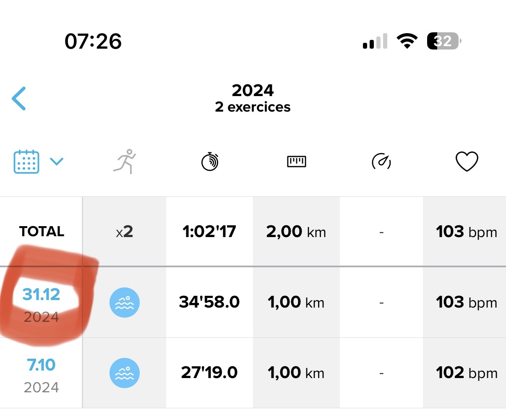This screenshot has width=506, height=420.
Task: Sort by the heart rate icon
Action: pyautogui.click(x=467, y=162)
